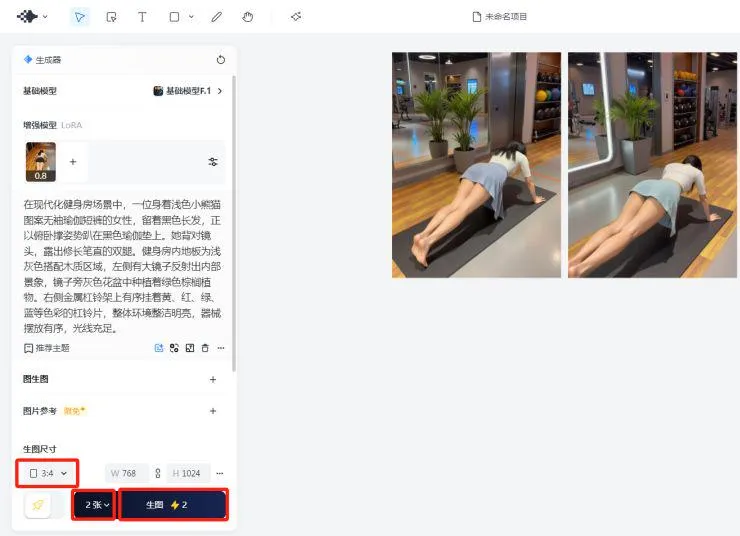Click the 生图 generate button
740x536 pixels.
(173, 505)
